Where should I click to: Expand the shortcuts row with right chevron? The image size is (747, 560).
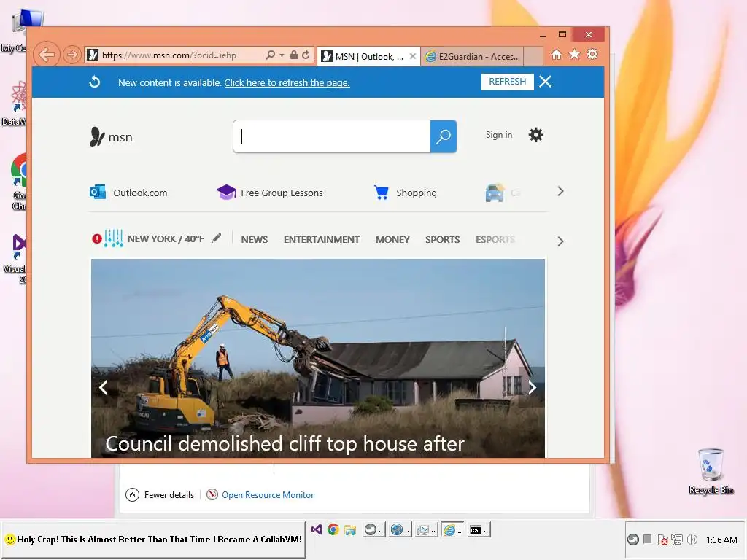(x=560, y=192)
